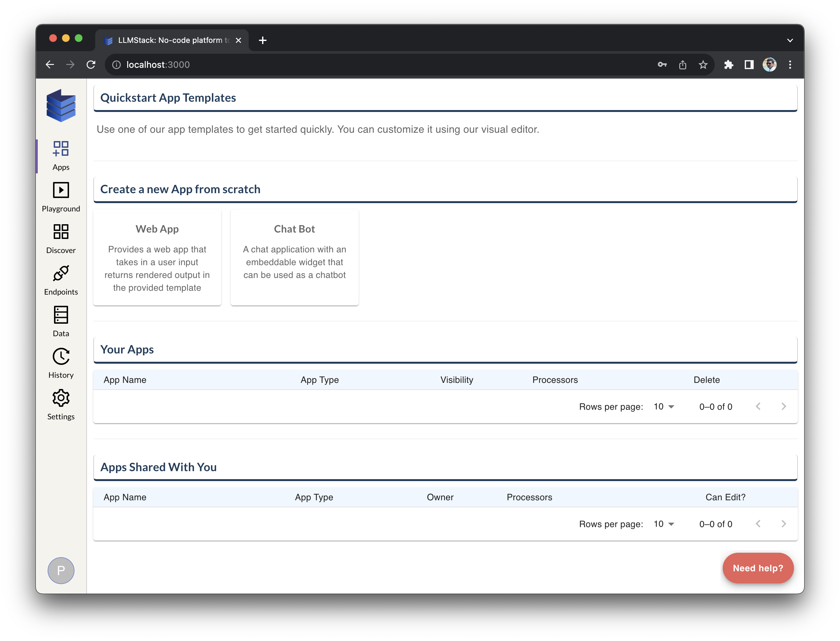The height and width of the screenshot is (641, 840).
Task: Create a Chat Bot app card
Action: [x=294, y=257]
